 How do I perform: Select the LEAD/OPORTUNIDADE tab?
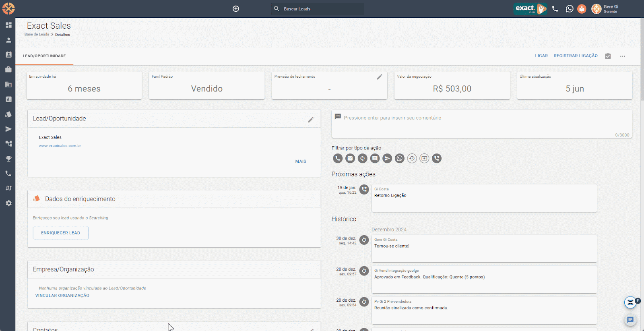(44, 56)
